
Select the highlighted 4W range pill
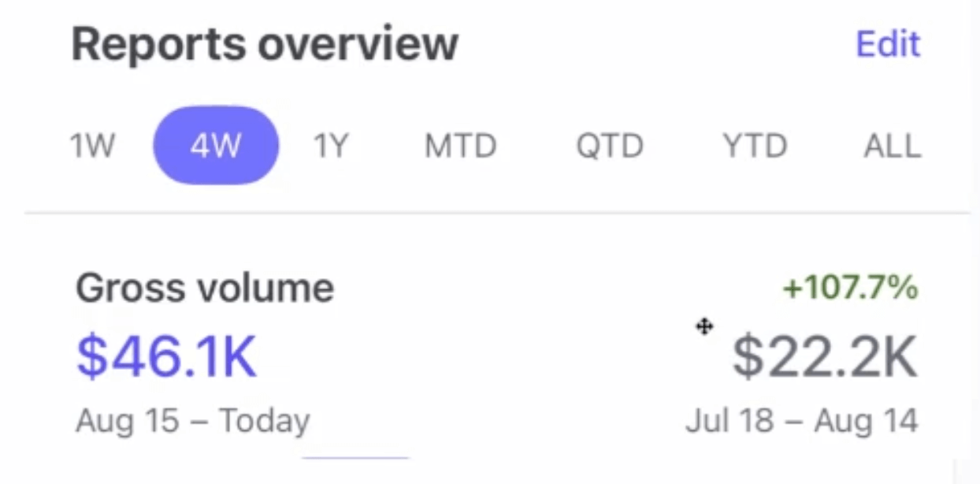coord(215,146)
